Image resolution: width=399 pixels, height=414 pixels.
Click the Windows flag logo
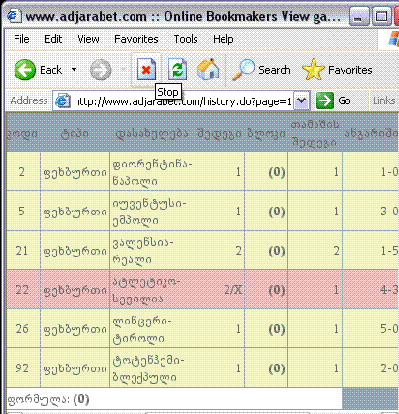tap(393, 39)
